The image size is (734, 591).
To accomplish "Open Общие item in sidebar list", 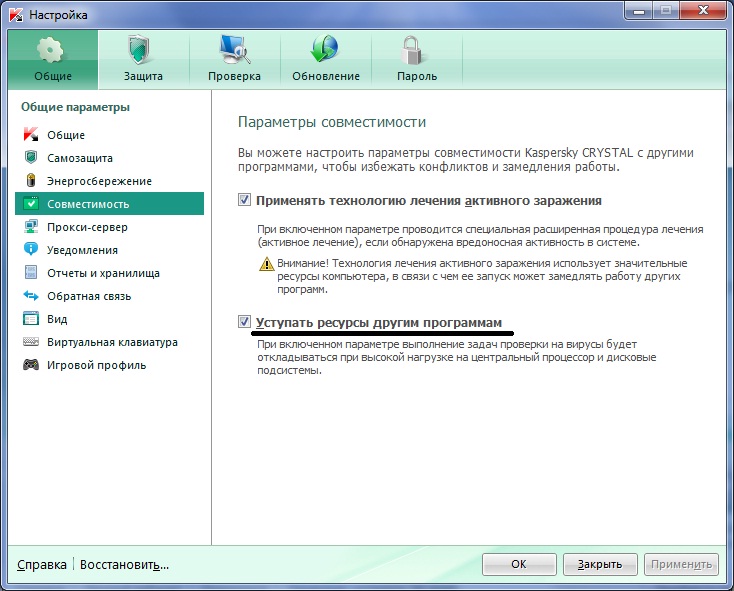I will (110, 135).
